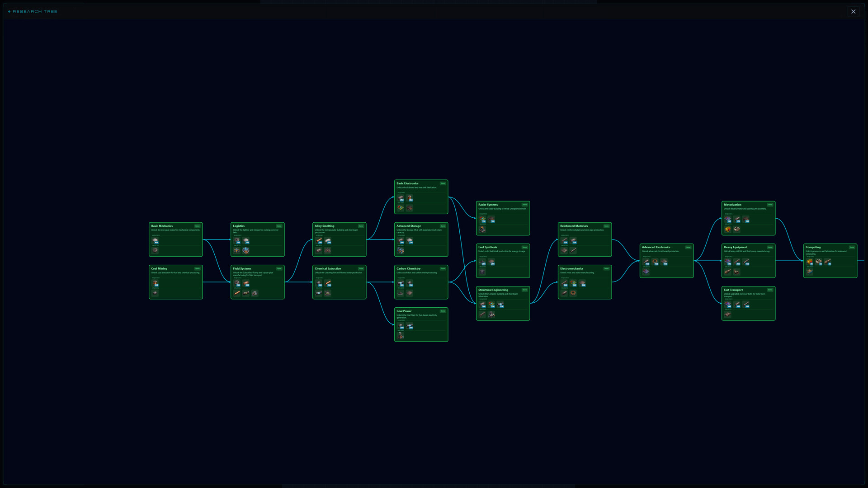Click the Done badge on Advanced Electronics
868x488 pixels.
pos(689,247)
